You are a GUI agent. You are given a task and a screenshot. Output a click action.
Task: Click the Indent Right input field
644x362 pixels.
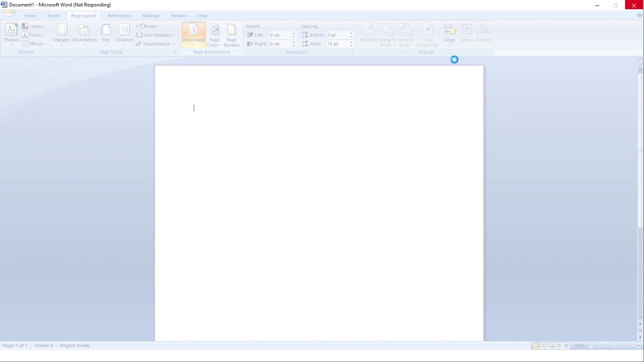point(280,44)
